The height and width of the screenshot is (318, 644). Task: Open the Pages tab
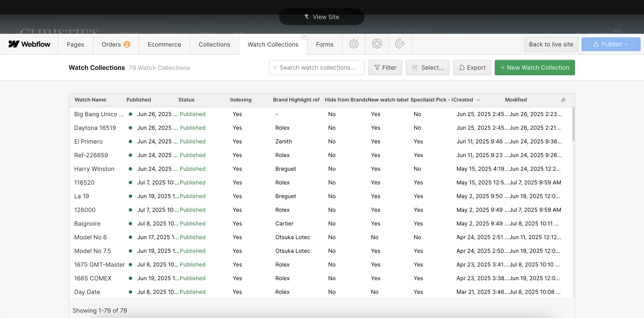pos(75,44)
